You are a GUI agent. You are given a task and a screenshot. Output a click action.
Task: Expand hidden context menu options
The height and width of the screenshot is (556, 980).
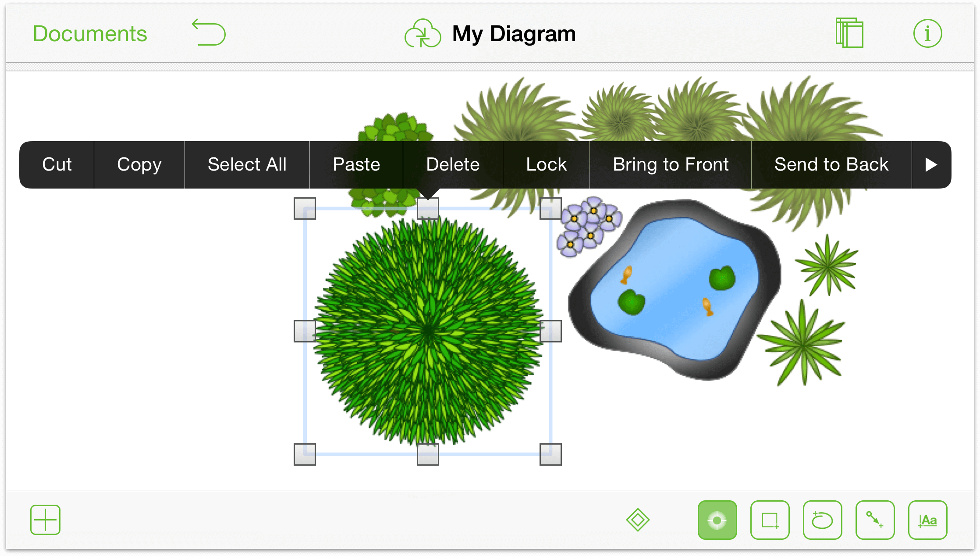point(931,164)
